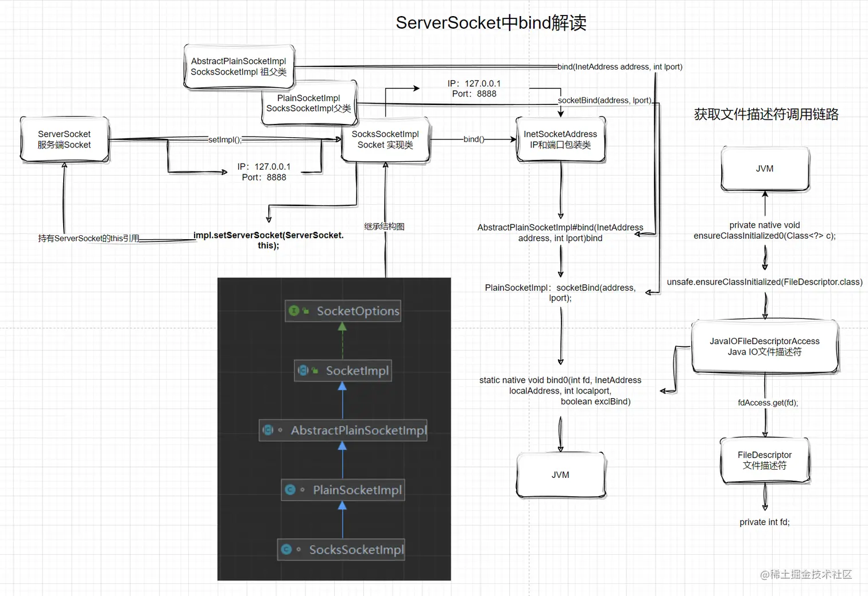Click the small dot marker beside AbstractPlainSocketImpl
Viewport: 868px width, 596px height.
pos(280,430)
